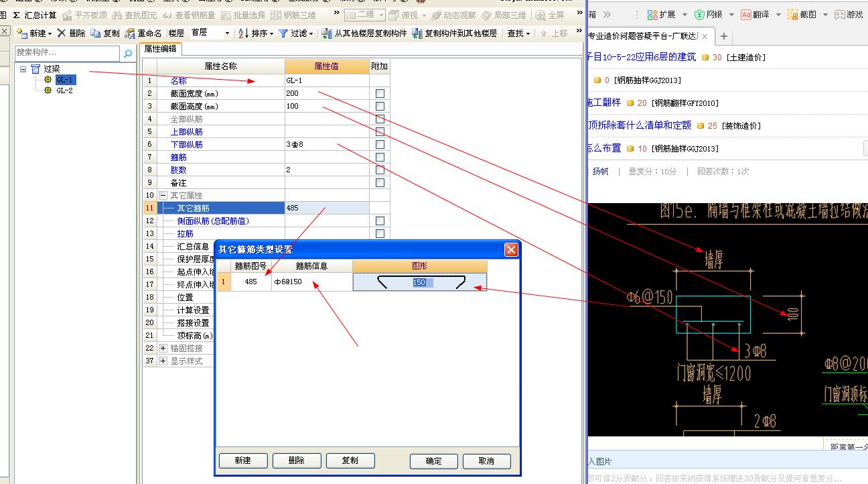The width and height of the screenshot is (868, 484).
Task: Click 从其他楼层复制构件 icon
Action: tap(327, 33)
